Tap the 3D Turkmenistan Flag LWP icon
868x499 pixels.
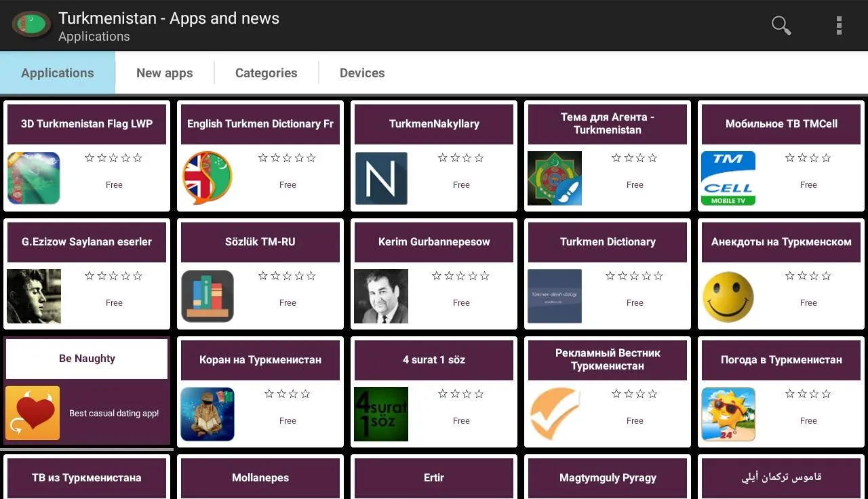[x=34, y=178]
